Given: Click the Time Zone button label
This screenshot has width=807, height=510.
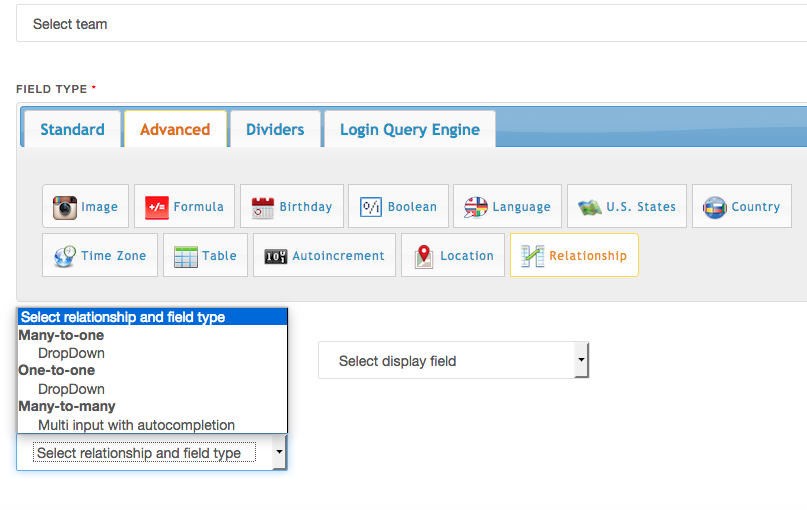Looking at the screenshot, I should (114, 256).
